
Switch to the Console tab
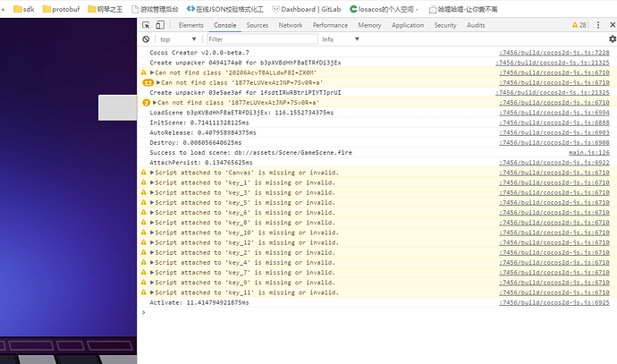224,25
